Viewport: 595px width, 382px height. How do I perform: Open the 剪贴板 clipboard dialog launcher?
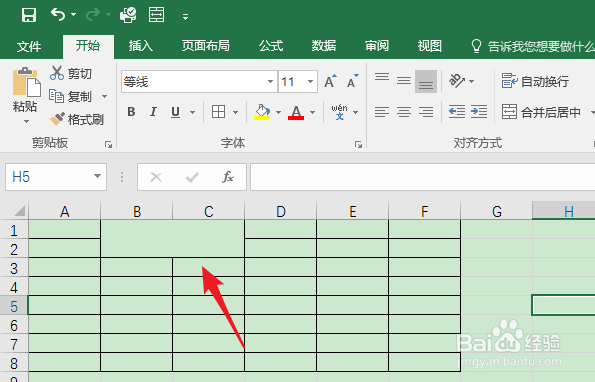point(109,145)
